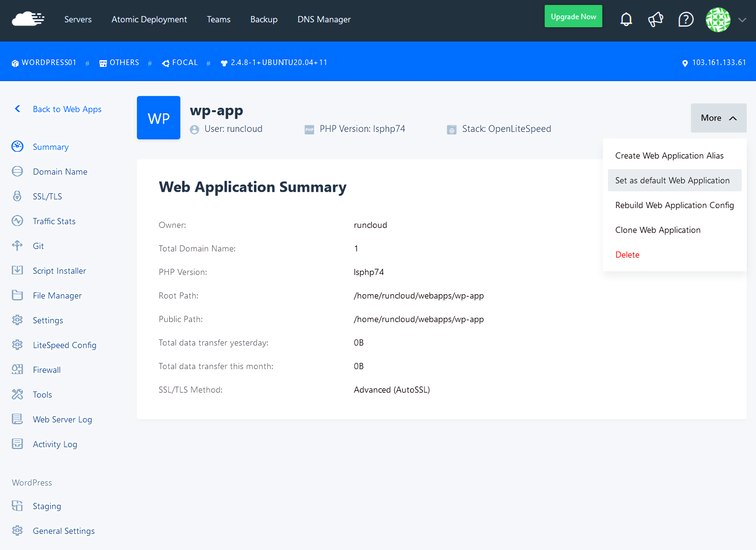The image size is (756, 550).
Task: View the Web Server Log
Action: click(x=62, y=419)
